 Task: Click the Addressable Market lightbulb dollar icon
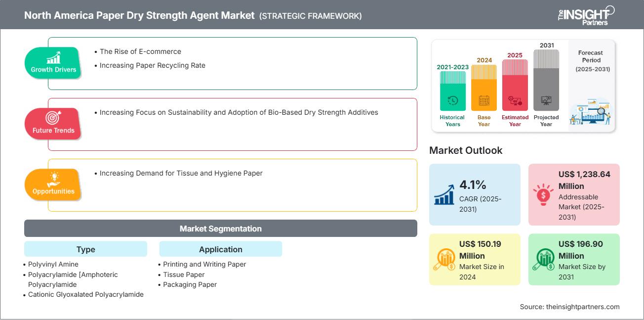543,195
